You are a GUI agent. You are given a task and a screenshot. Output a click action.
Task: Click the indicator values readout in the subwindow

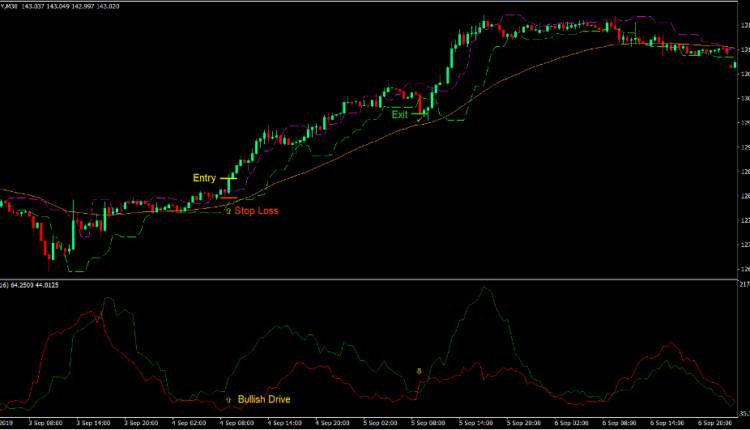pyautogui.click(x=30, y=285)
